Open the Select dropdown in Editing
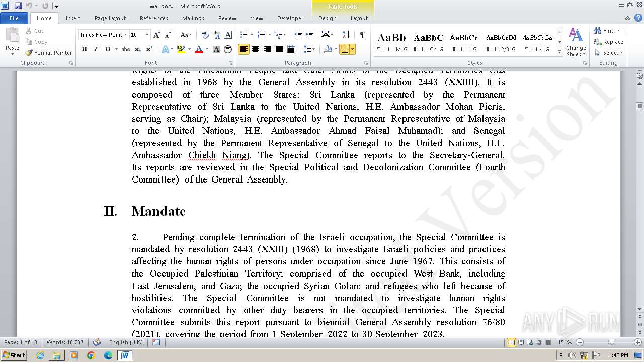The image size is (644, 362). coord(609,53)
